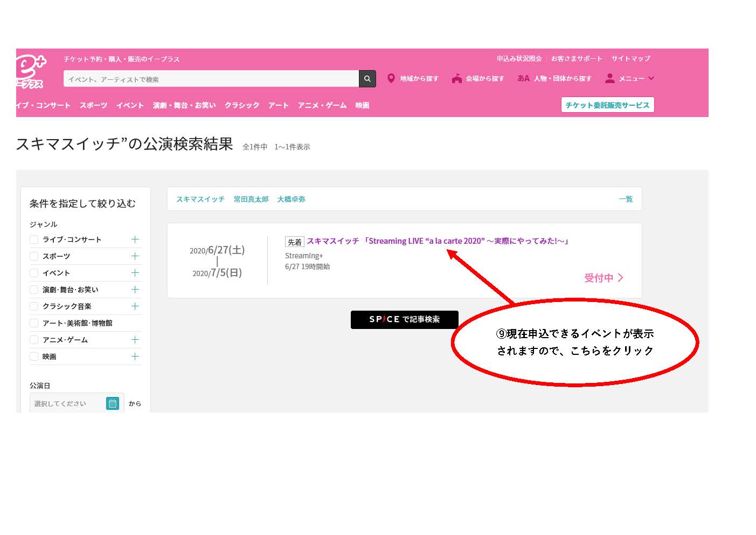Click the 大橋卓弥 artist link
The height and width of the screenshot is (535, 756).
pyautogui.click(x=291, y=199)
